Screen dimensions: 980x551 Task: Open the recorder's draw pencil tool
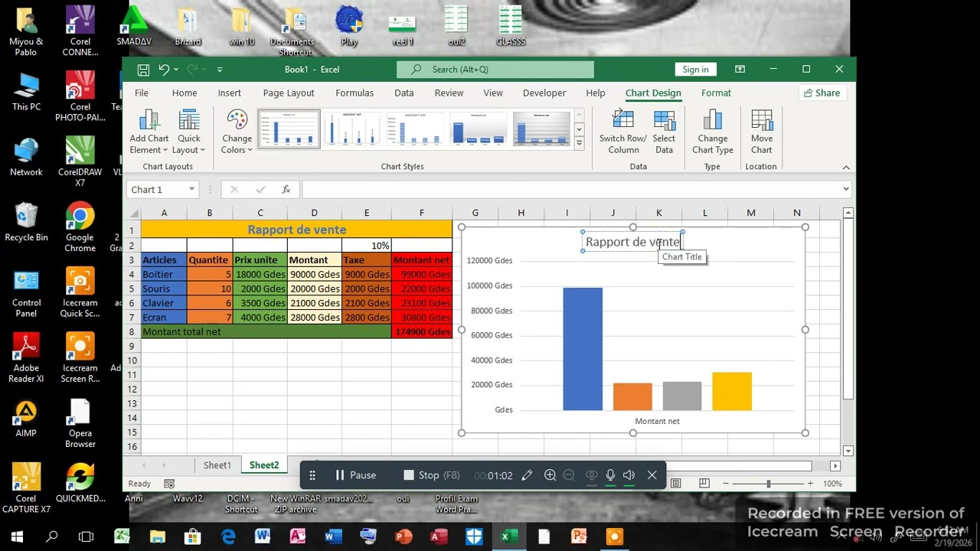pos(527,475)
